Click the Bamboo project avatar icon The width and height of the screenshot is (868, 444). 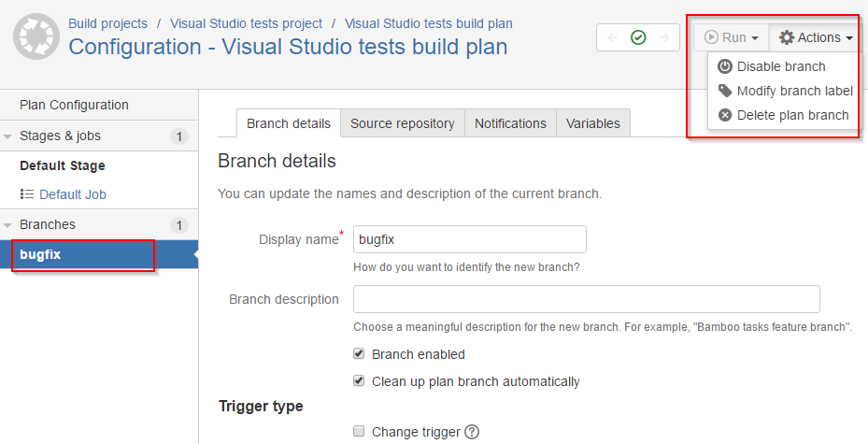tap(36, 36)
